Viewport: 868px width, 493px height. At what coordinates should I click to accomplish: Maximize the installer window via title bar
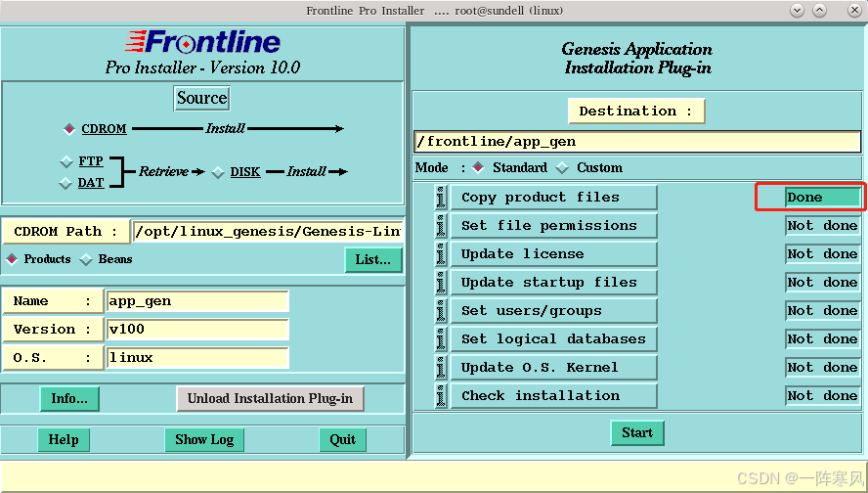(x=820, y=10)
